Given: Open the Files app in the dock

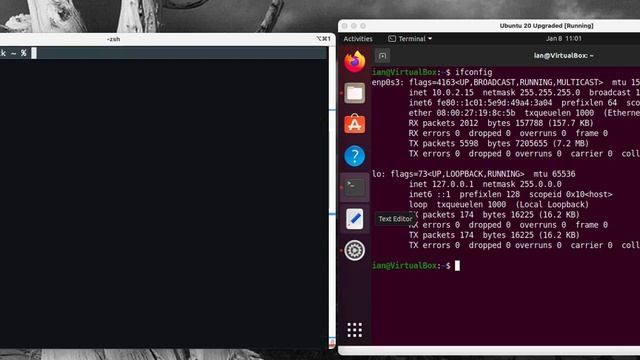Looking at the screenshot, I should [x=354, y=93].
